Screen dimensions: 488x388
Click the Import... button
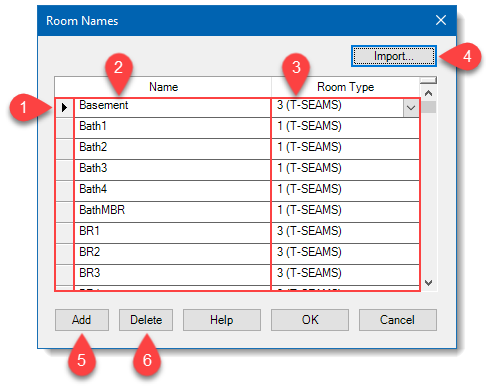(x=394, y=56)
